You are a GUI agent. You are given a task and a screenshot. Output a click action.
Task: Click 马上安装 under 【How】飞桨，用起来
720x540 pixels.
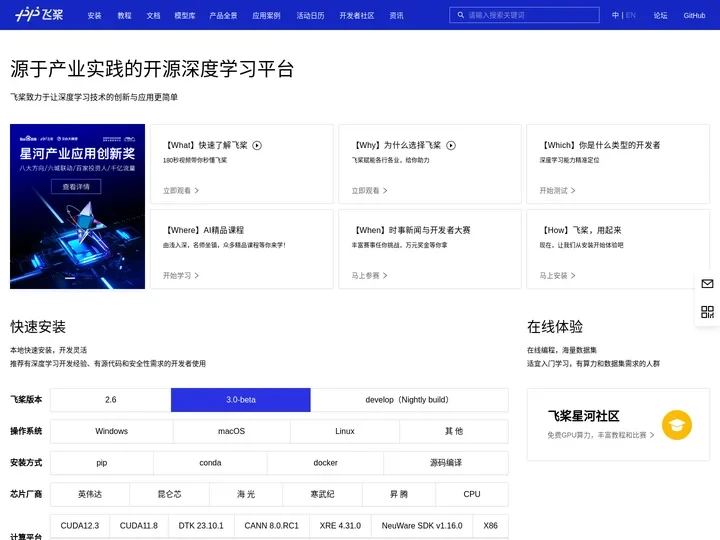[x=557, y=276]
